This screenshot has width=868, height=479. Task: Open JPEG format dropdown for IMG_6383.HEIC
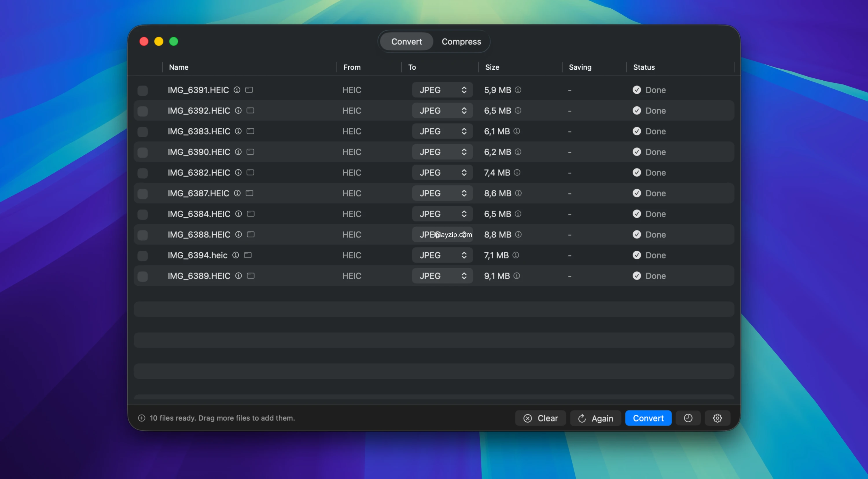tap(442, 131)
